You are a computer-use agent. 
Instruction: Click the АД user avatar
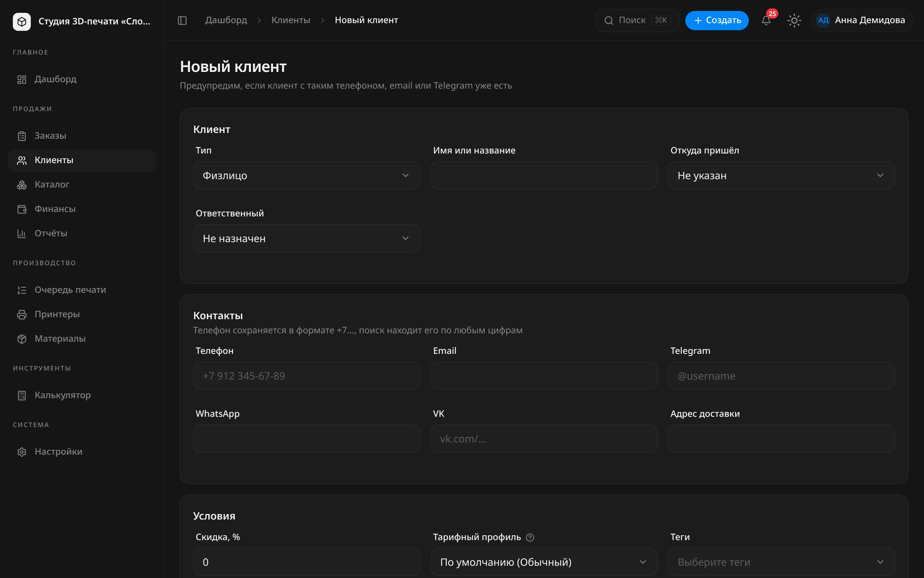click(x=823, y=20)
